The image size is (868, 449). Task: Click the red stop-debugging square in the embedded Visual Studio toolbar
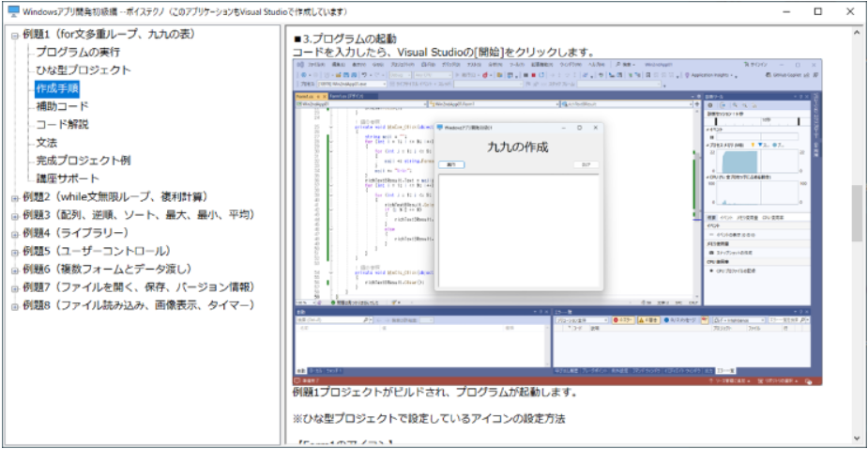pos(533,75)
